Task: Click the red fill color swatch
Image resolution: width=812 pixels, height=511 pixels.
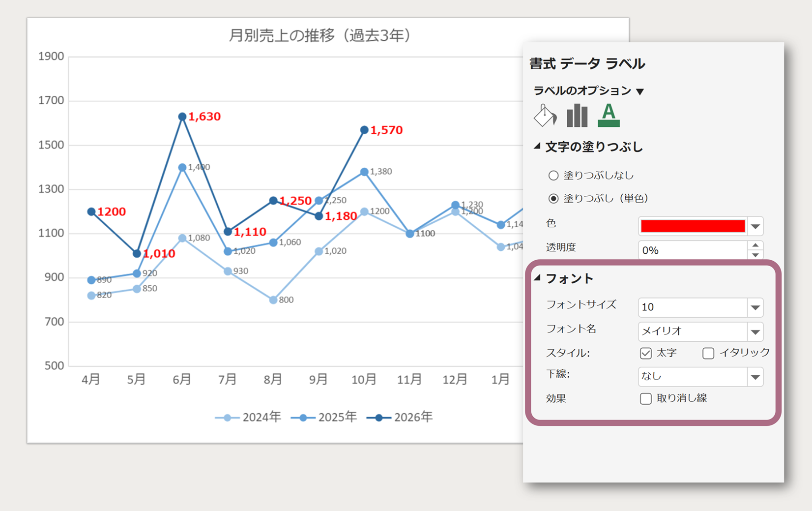Action: (693, 226)
